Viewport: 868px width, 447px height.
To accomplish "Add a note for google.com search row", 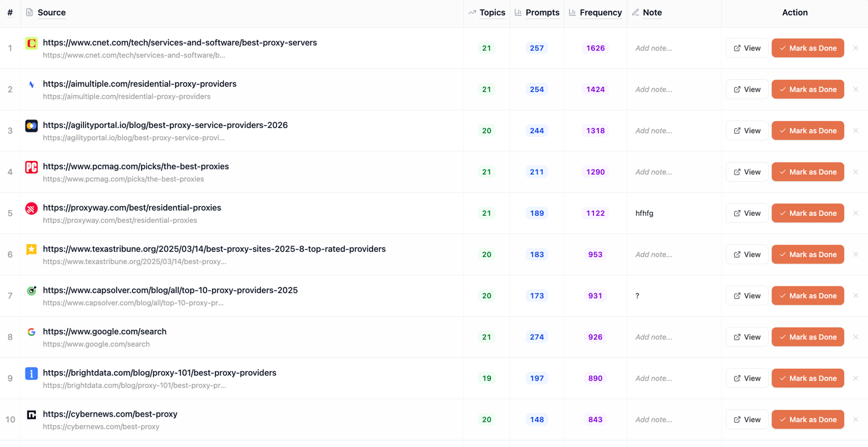I will click(654, 337).
